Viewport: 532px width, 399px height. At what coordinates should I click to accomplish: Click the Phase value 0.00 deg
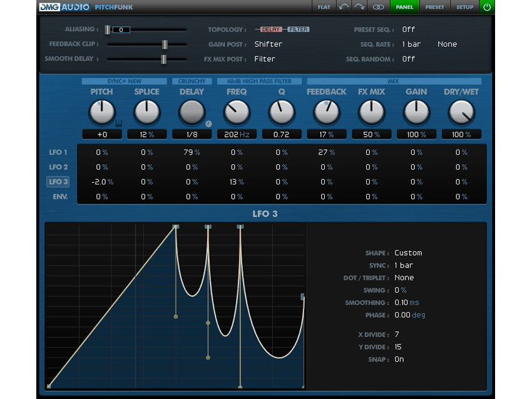point(409,315)
